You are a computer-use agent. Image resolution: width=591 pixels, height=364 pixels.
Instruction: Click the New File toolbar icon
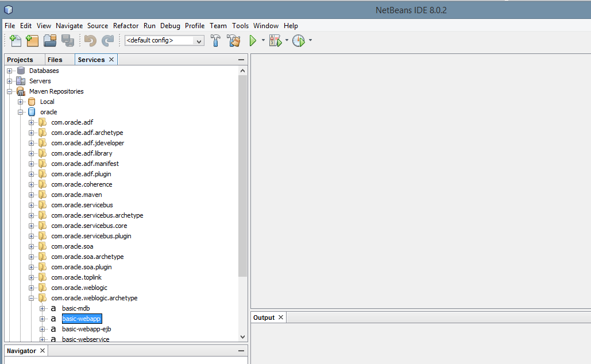[16, 41]
